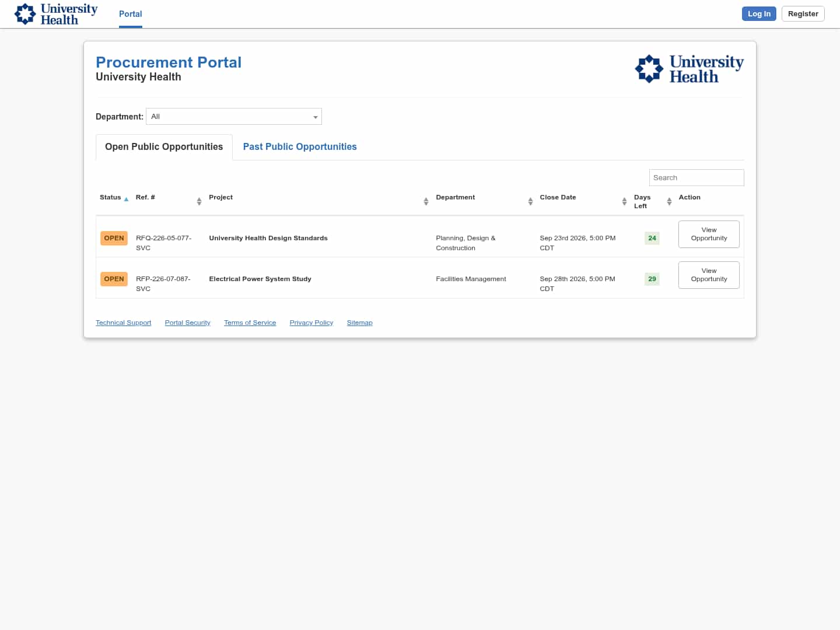Click the OPEN badge for Electrical Power row
This screenshot has height=630, width=840.
pos(114,279)
